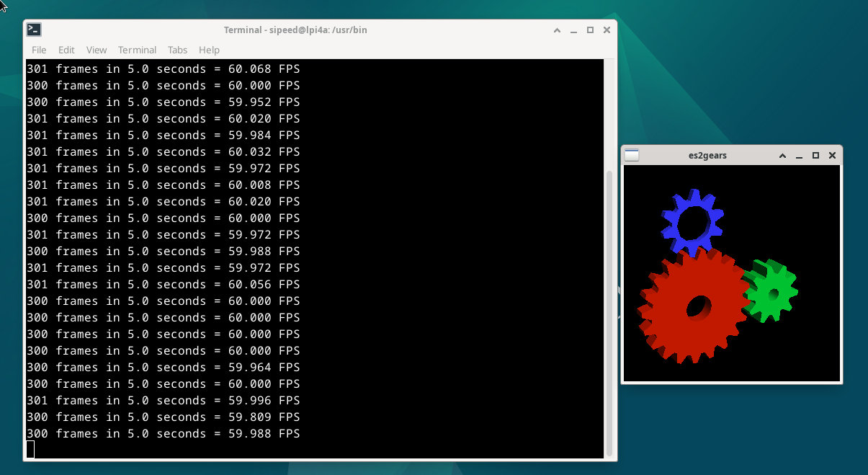Close the Terminal window
This screenshot has width=868, height=475.
tap(607, 30)
